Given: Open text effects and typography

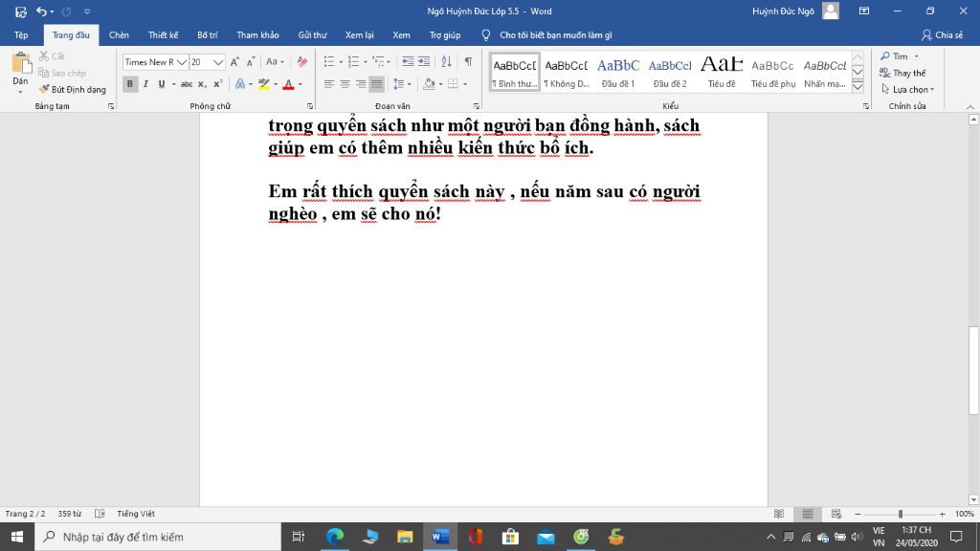Looking at the screenshot, I should point(240,84).
